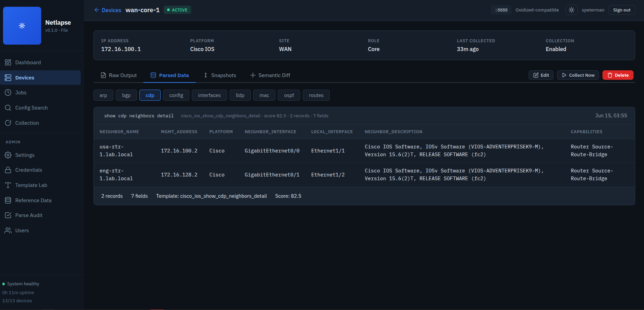Select the mac parsed data filter
This screenshot has width=644, height=310.
coord(264,95)
